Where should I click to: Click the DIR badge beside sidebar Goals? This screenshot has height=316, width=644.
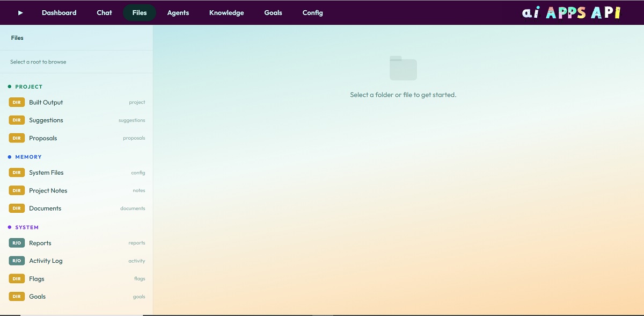[x=17, y=297]
